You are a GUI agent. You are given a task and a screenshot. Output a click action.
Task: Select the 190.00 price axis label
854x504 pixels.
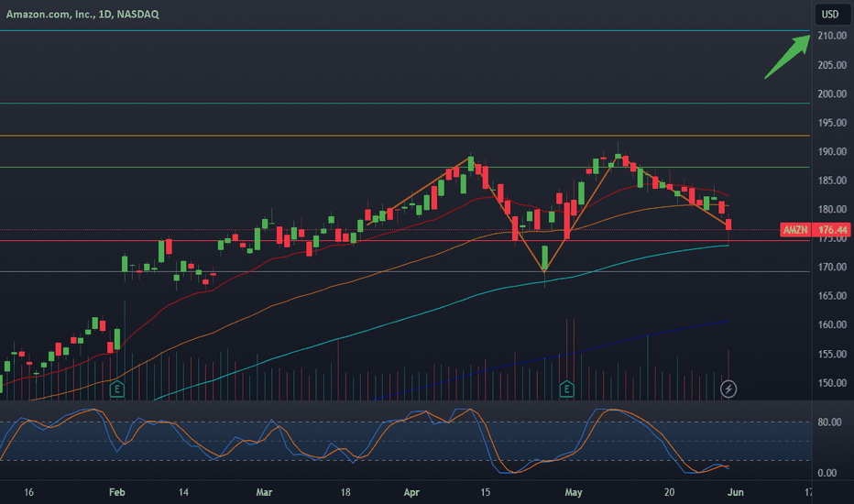pos(832,151)
